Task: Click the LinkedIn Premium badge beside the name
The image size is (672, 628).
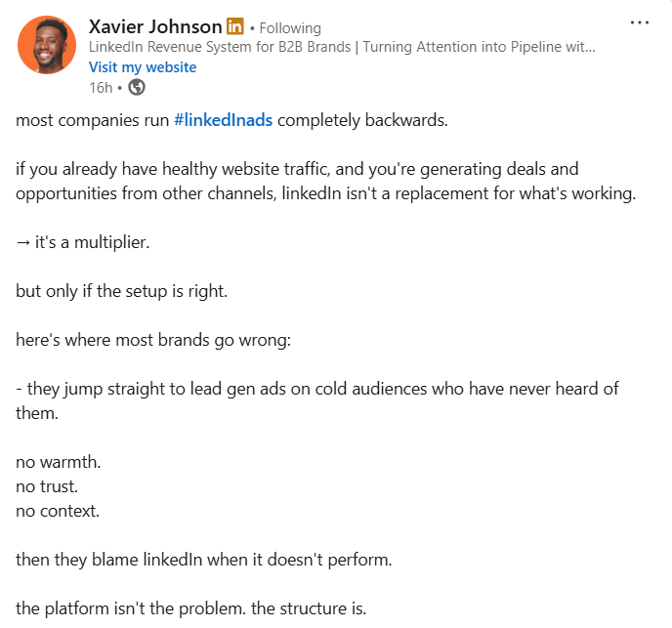Action: [235, 26]
